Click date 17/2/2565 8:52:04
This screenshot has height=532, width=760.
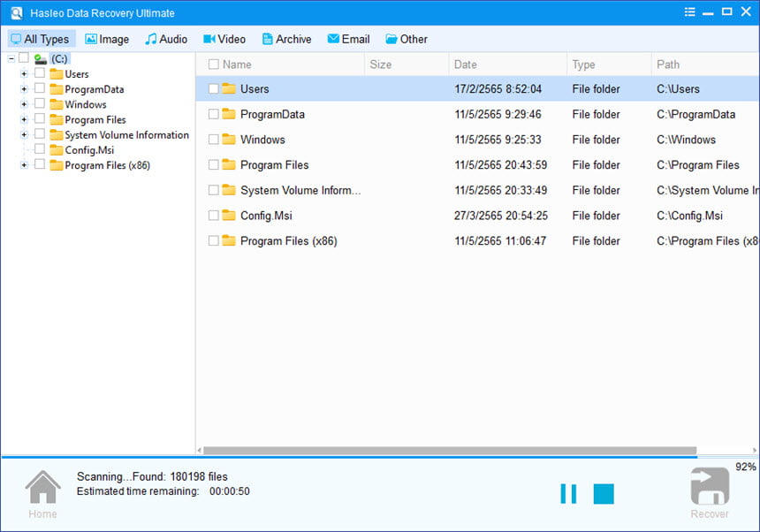[498, 89]
